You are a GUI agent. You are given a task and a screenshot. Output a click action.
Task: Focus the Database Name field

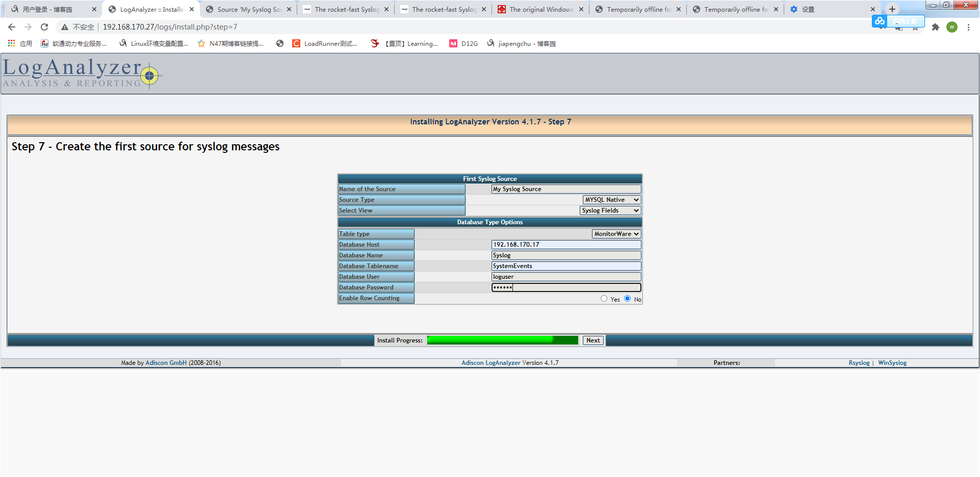click(566, 255)
